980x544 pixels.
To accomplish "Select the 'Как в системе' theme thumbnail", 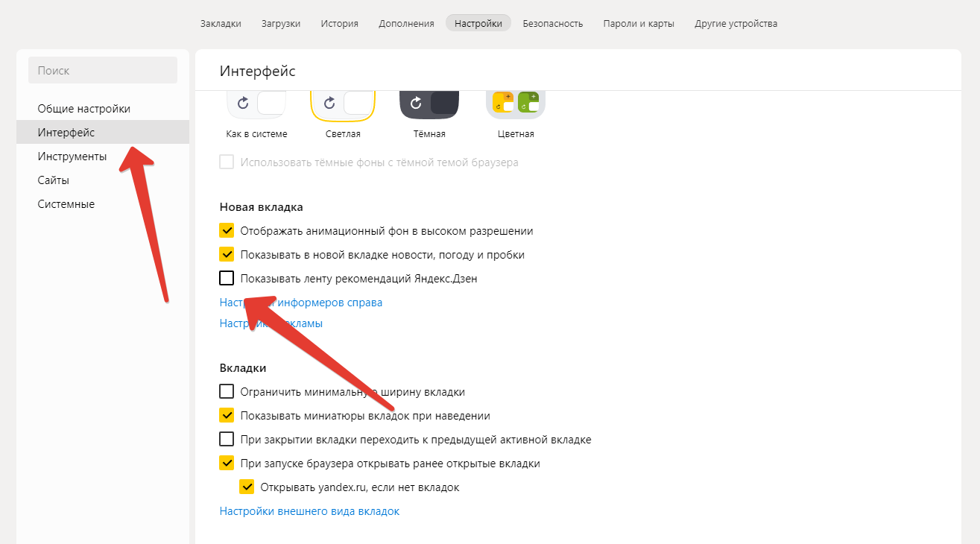I will [x=256, y=104].
